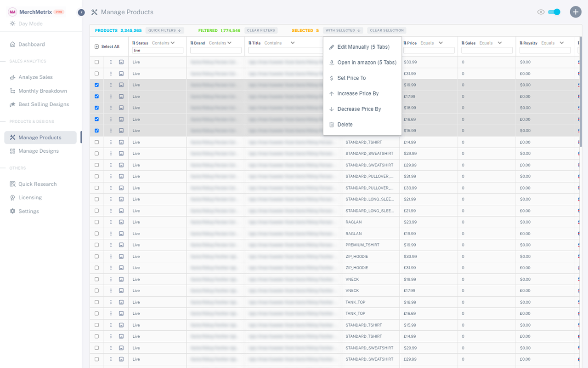Click the Clear Filters button
The width and height of the screenshot is (588, 368).
[261, 30]
